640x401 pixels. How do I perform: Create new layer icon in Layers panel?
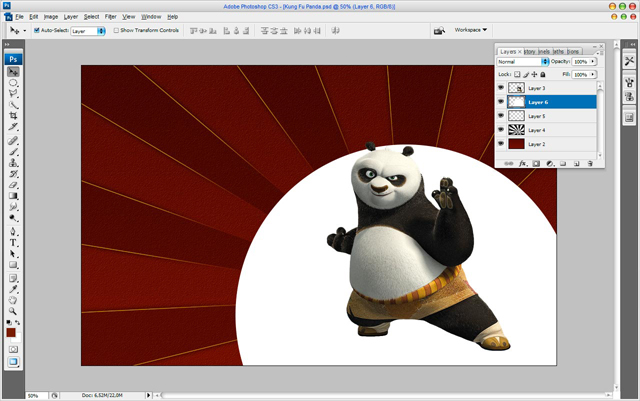[x=577, y=164]
